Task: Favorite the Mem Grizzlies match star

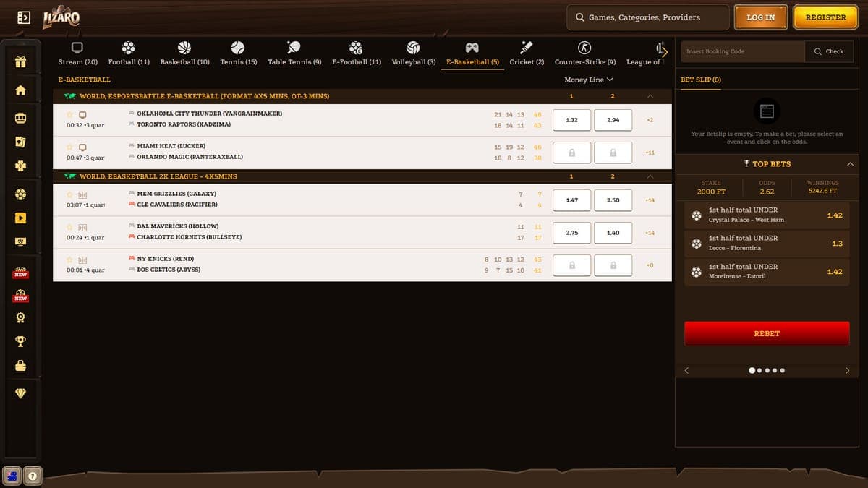Action: coord(70,194)
